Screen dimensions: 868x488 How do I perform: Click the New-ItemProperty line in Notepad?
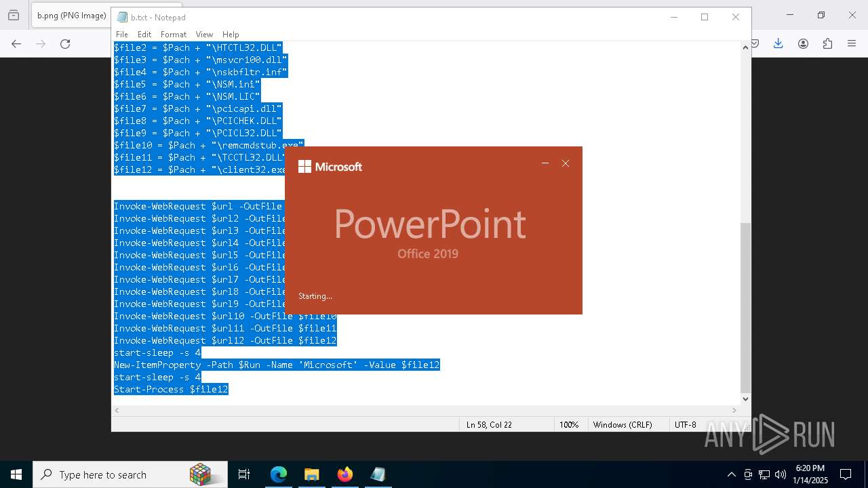(277, 365)
